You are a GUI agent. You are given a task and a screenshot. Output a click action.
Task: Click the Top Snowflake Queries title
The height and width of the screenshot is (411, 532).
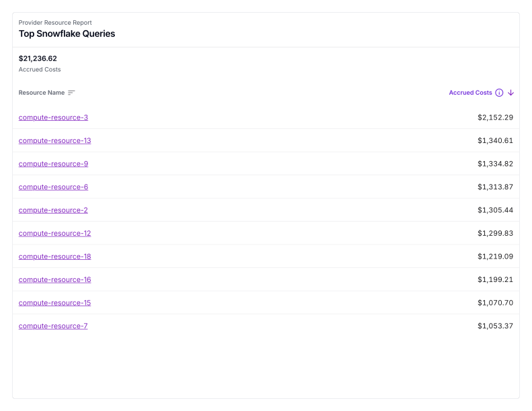(67, 34)
